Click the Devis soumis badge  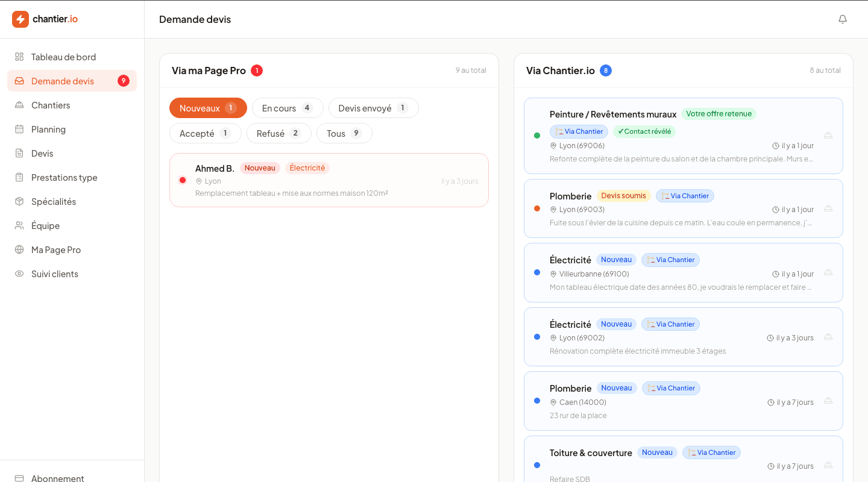click(624, 196)
